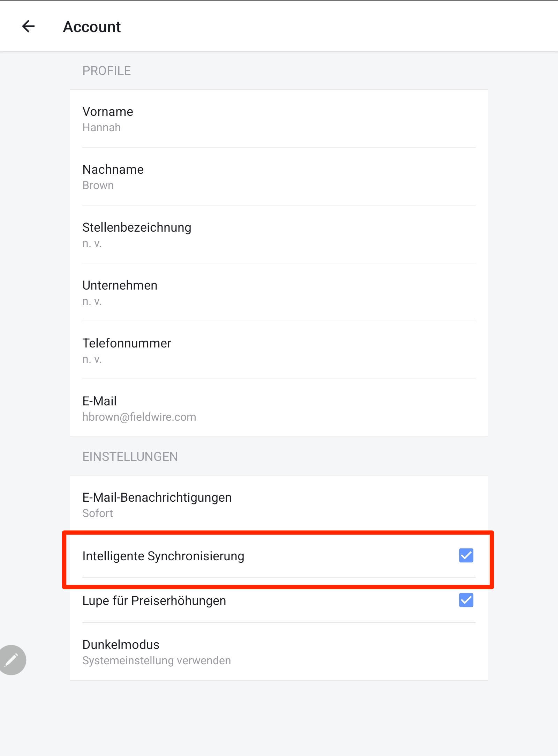Uncheck the Lupe für Preiserhöhungen checkbox
This screenshot has height=756, width=558.
(x=466, y=600)
